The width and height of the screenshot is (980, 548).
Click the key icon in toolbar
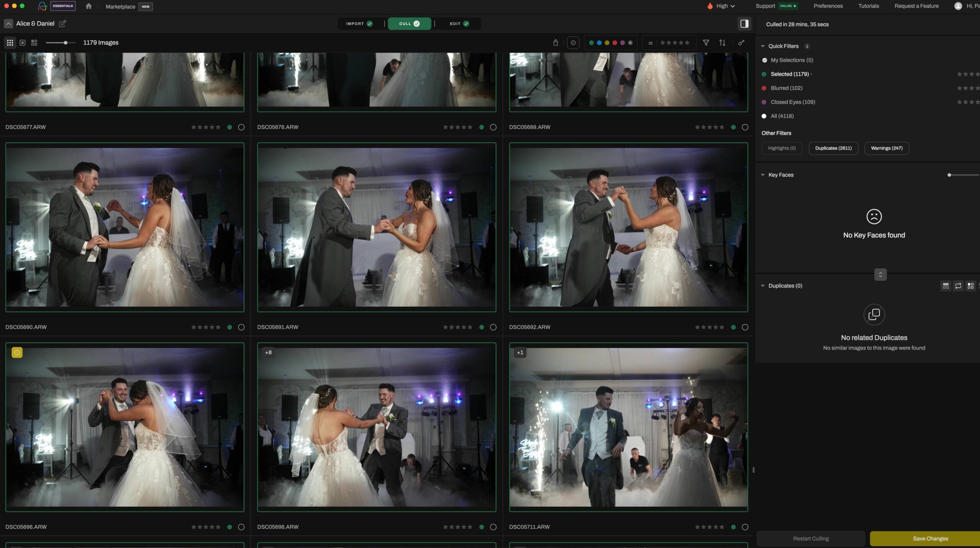point(741,43)
